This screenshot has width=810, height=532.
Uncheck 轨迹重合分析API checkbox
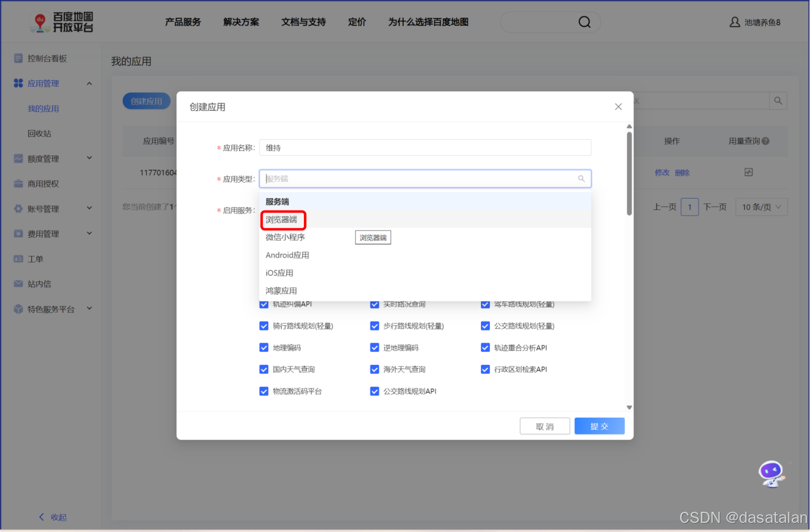[485, 348]
